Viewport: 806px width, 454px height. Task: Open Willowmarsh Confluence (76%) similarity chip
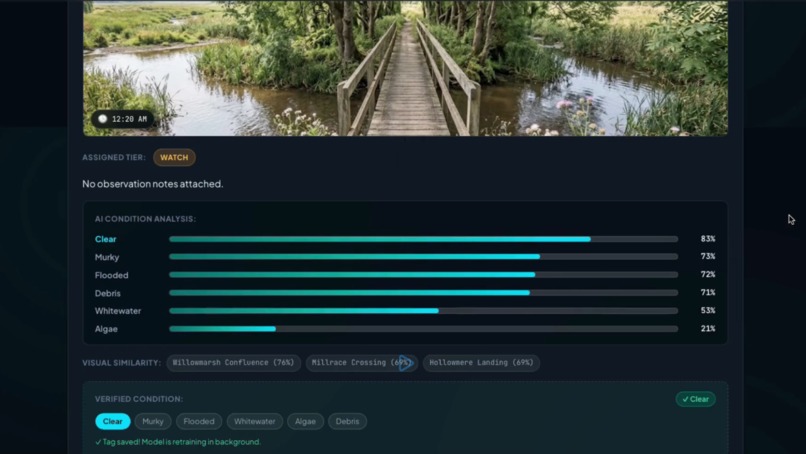point(233,362)
